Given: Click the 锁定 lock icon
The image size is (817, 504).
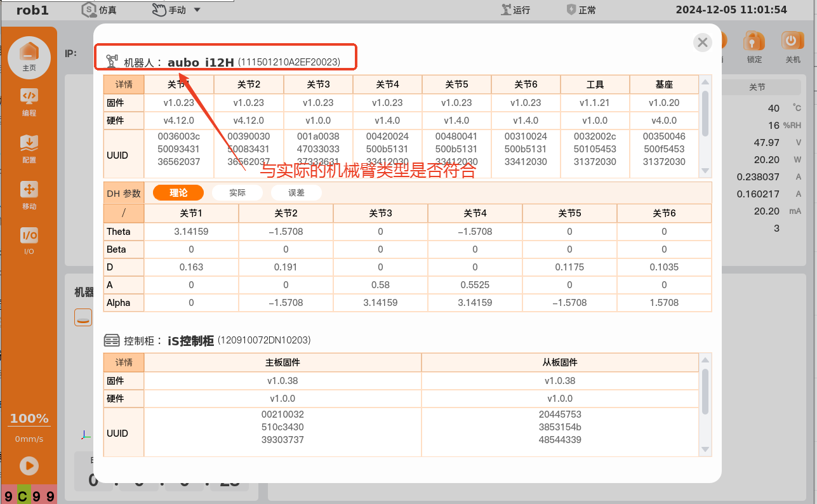Looking at the screenshot, I should (x=754, y=46).
